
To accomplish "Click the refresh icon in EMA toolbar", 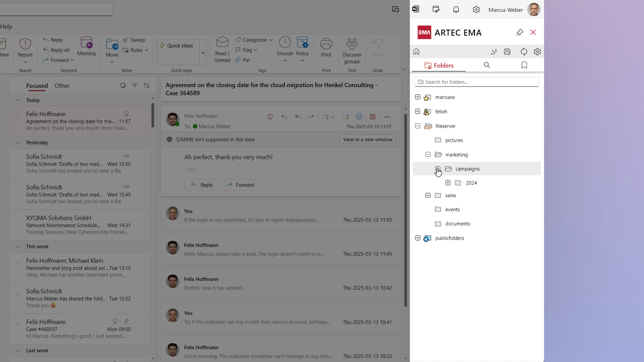I will (x=524, y=52).
